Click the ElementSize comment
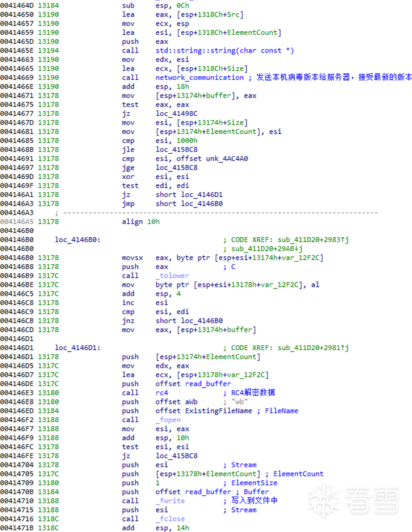412x532 pixels. point(254,483)
